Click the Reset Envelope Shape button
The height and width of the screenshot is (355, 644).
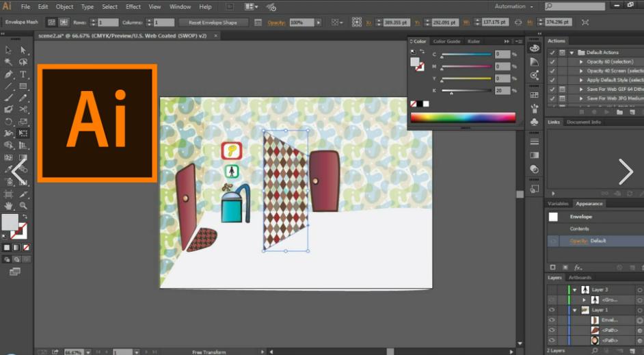coord(213,22)
